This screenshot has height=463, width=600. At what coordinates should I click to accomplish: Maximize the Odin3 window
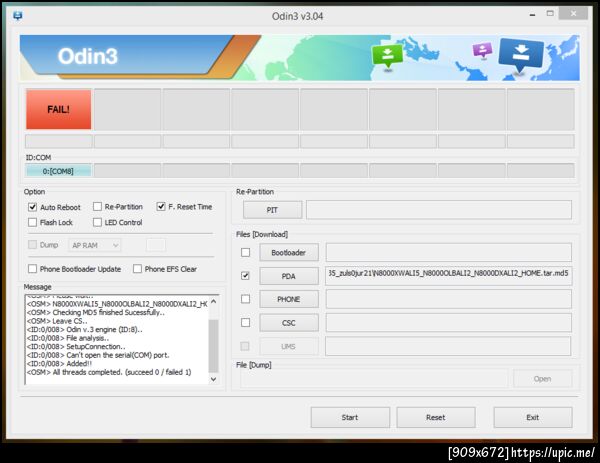click(550, 14)
